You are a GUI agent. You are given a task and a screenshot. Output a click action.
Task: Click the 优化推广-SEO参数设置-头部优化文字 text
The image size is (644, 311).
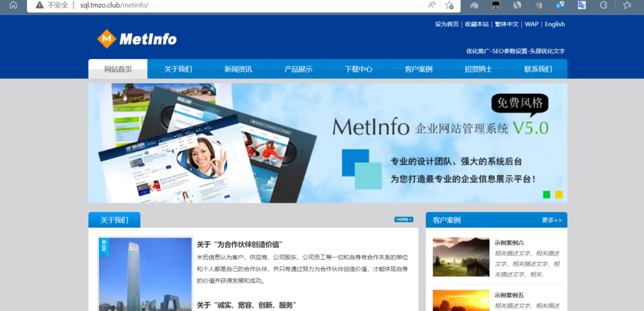point(516,52)
